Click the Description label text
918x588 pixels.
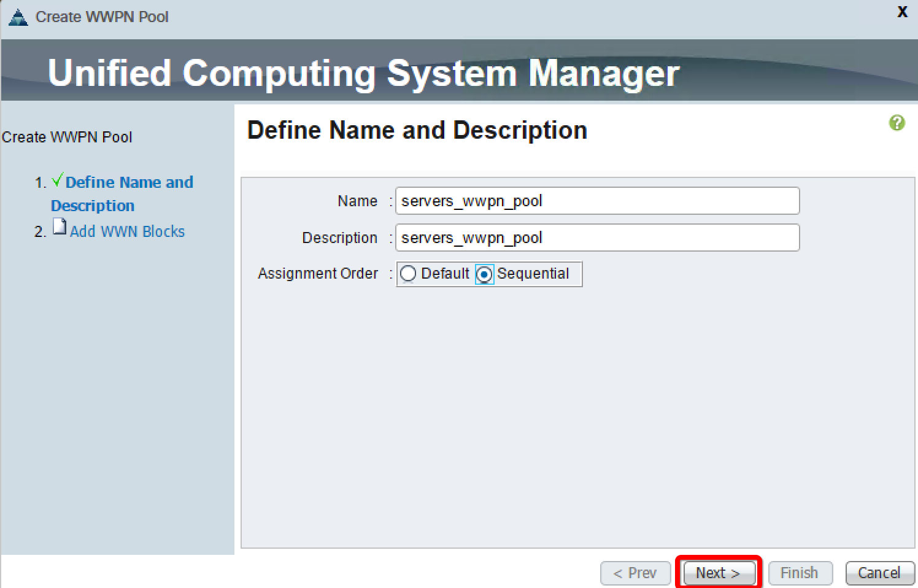339,238
